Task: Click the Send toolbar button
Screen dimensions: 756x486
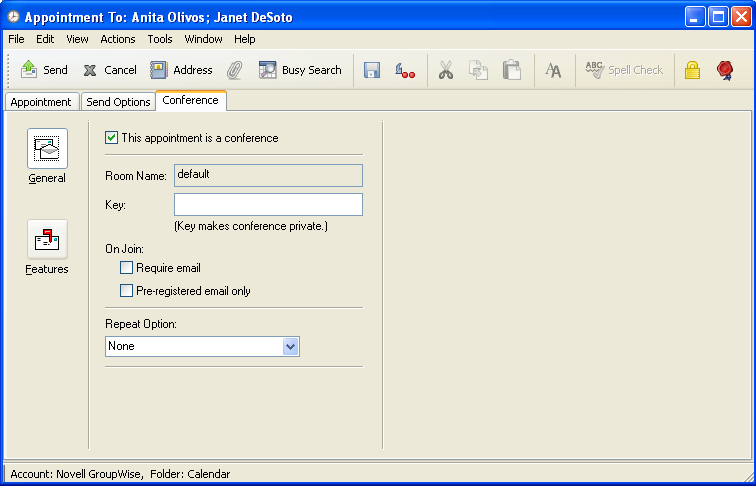Action: tap(44, 70)
